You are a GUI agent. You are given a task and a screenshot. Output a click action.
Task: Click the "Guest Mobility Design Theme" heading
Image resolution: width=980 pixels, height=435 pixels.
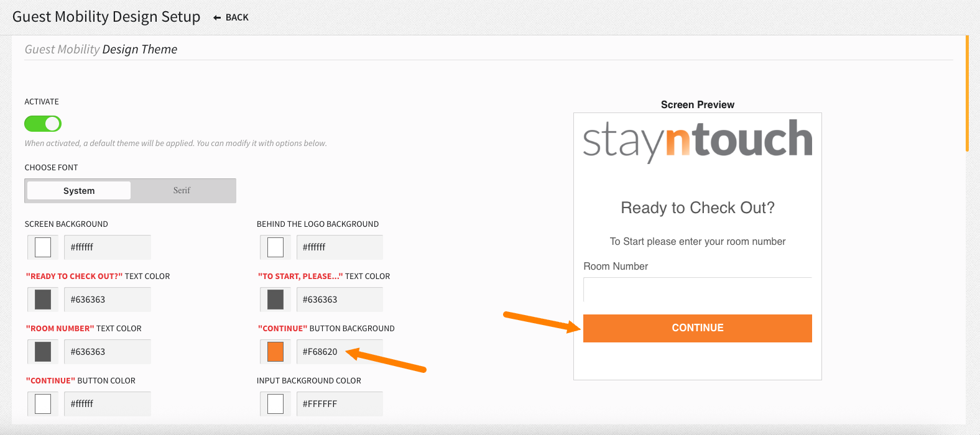pyautogui.click(x=101, y=49)
